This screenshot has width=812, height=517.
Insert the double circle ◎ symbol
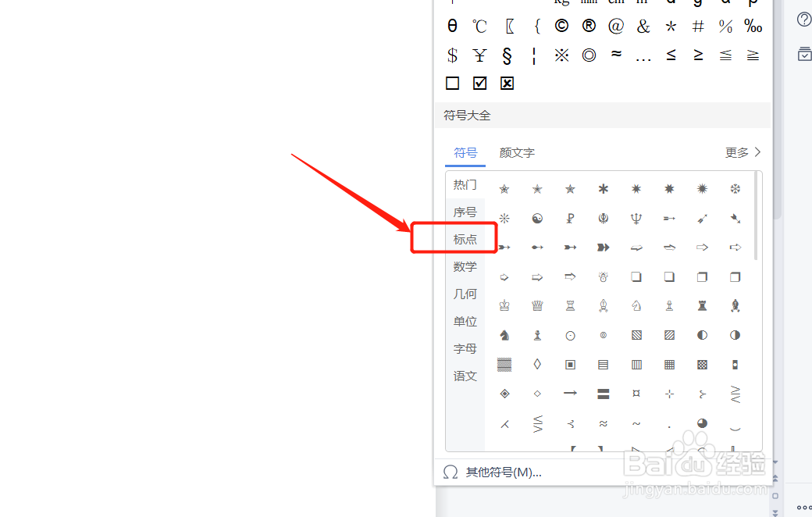(589, 55)
